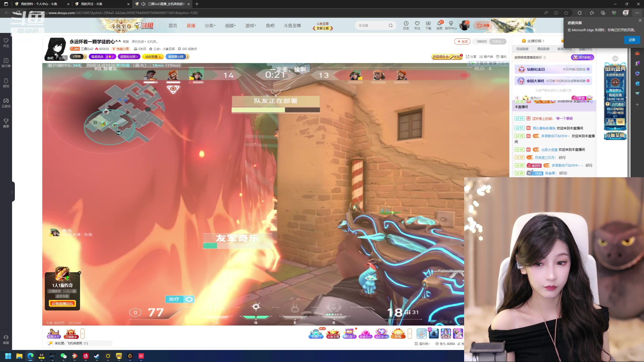Click the search magnifier icon
This screenshot has height=362, width=644.
tap(390, 25)
